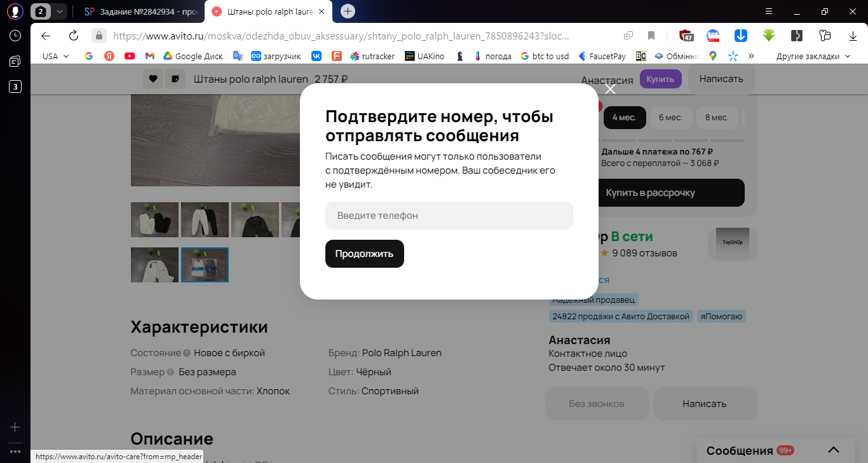Add a note with the note icon

pos(175,79)
